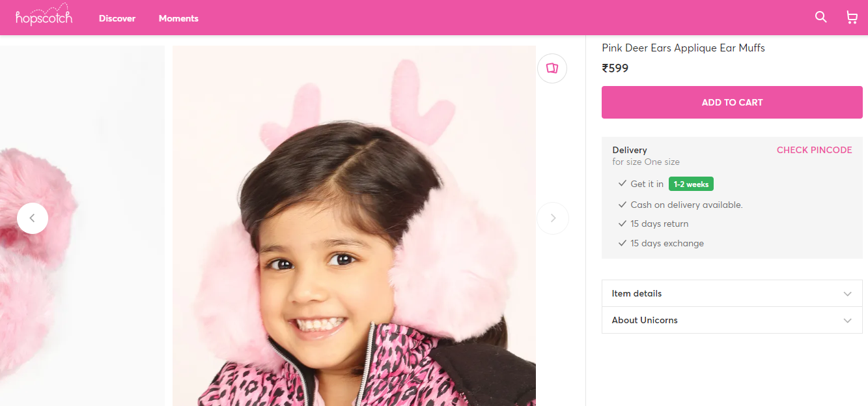Click the About Unicorns chevron arrow

pyautogui.click(x=847, y=321)
